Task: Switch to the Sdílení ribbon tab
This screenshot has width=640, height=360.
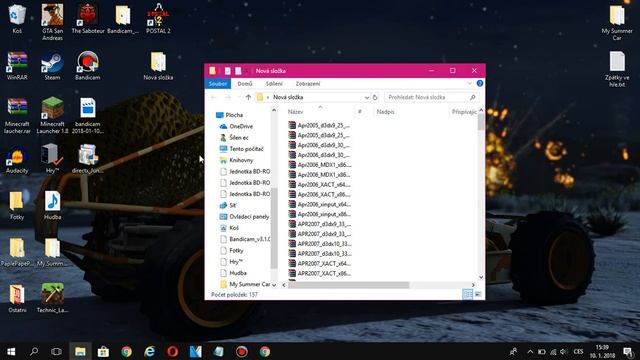Action: [x=274, y=83]
